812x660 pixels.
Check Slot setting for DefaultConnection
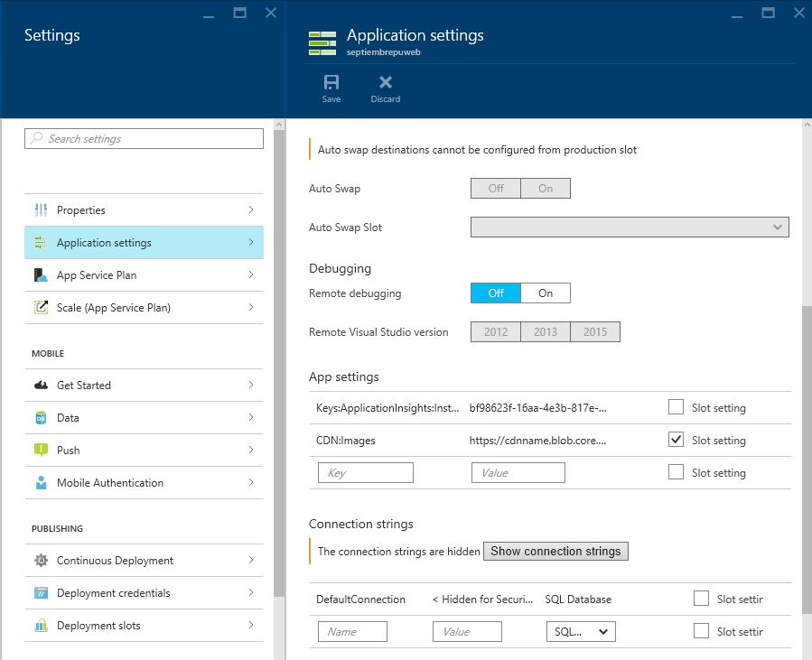(701, 599)
